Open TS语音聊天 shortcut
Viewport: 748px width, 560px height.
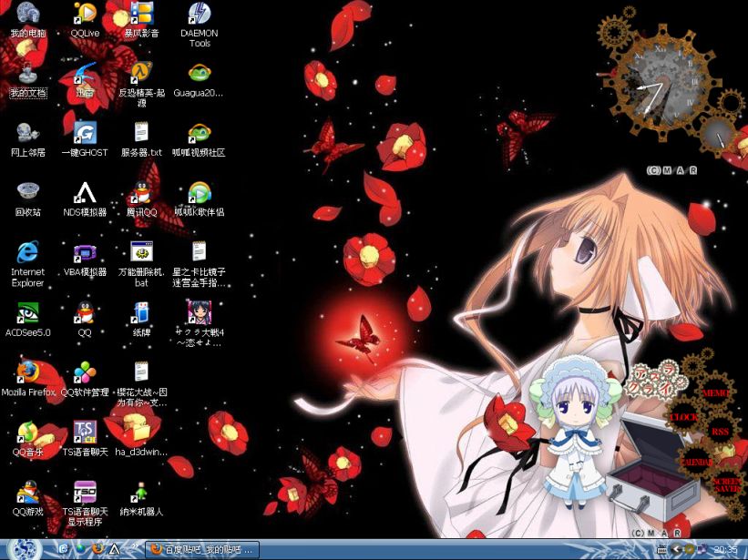tap(85, 440)
